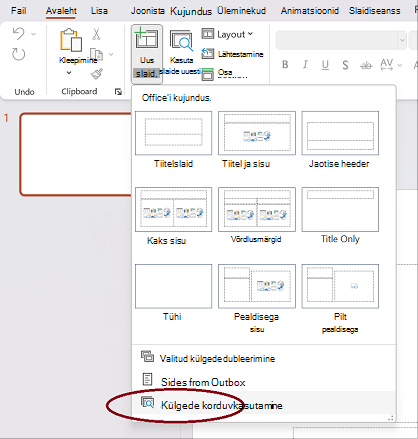Screen dimensions: 418x439
Task: Open the Joonista tab
Action: (147, 11)
